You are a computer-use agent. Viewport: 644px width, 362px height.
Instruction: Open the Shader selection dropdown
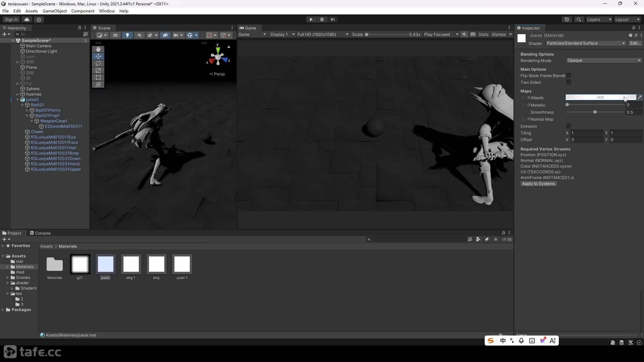tap(586, 43)
